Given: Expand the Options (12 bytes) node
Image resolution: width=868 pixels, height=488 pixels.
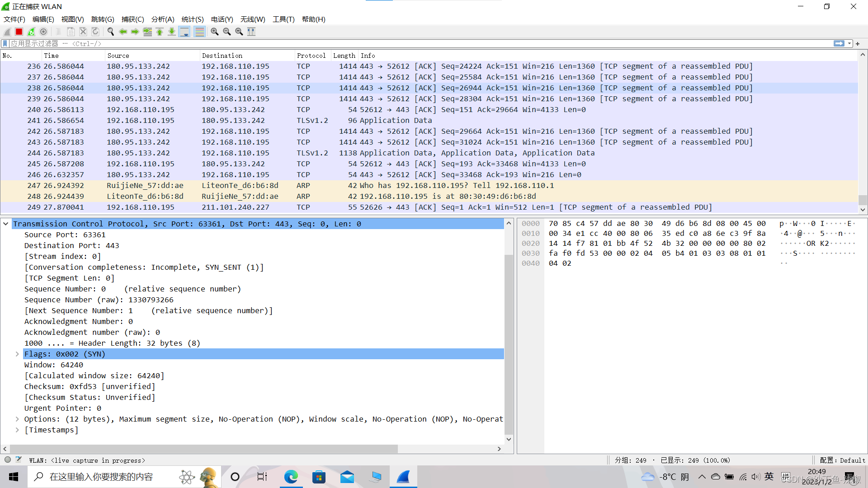Looking at the screenshot, I should (17, 419).
